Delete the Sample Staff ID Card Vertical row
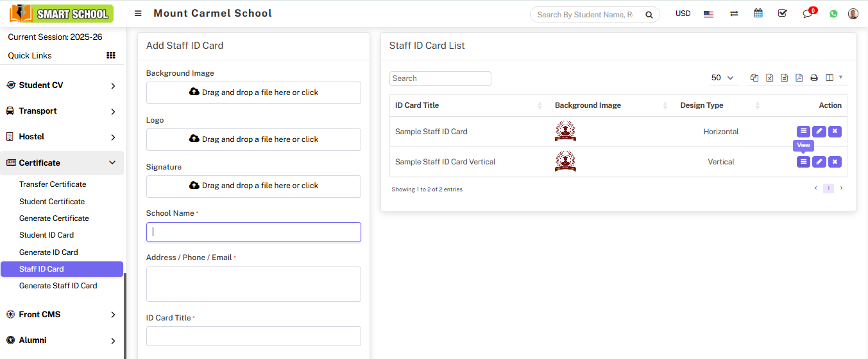The width and height of the screenshot is (868, 359). click(x=835, y=162)
